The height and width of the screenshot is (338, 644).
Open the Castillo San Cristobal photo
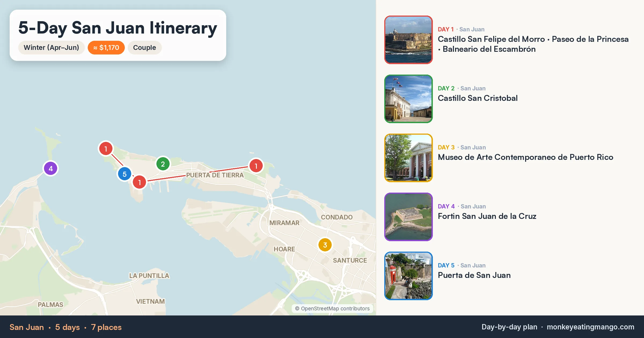[408, 99]
